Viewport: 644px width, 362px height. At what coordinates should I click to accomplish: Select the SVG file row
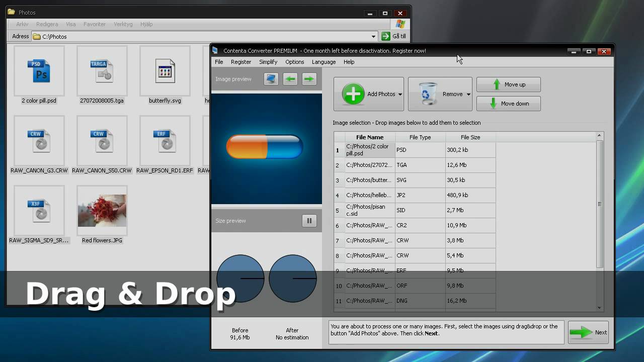click(415, 180)
